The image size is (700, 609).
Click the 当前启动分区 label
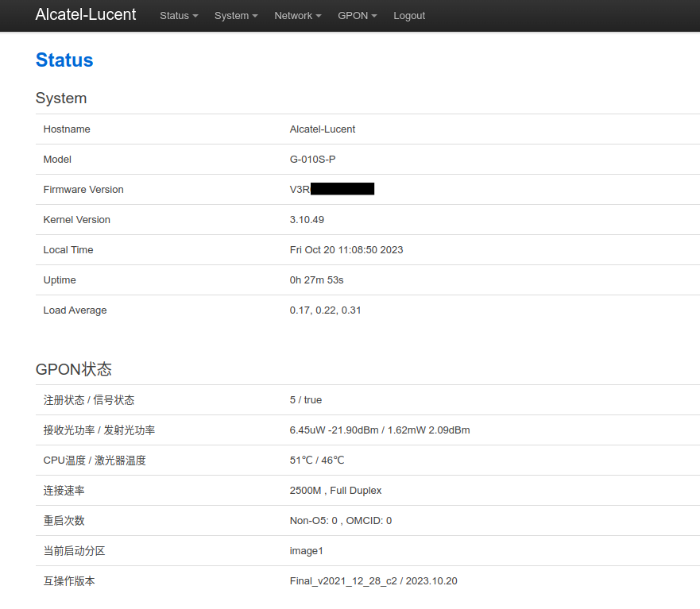coord(74,551)
